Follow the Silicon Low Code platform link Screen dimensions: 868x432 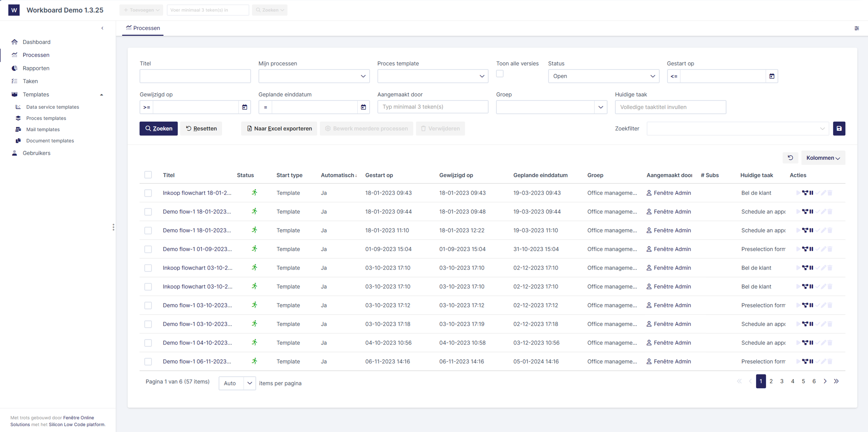coord(76,425)
